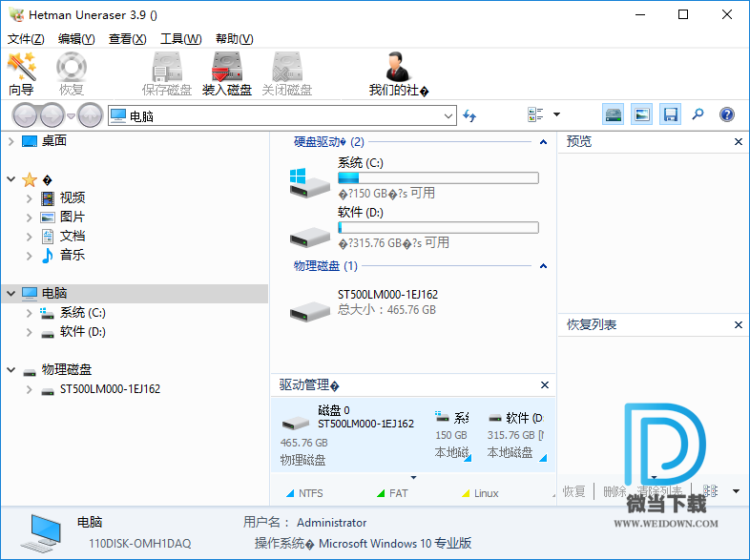Collapse the favorites star tree node
The width and height of the screenshot is (750, 560).
click(x=11, y=179)
